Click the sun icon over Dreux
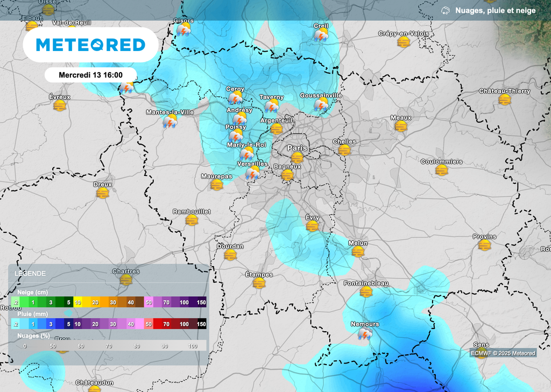Image resolution: width=551 pixels, height=392 pixels. coord(102,194)
